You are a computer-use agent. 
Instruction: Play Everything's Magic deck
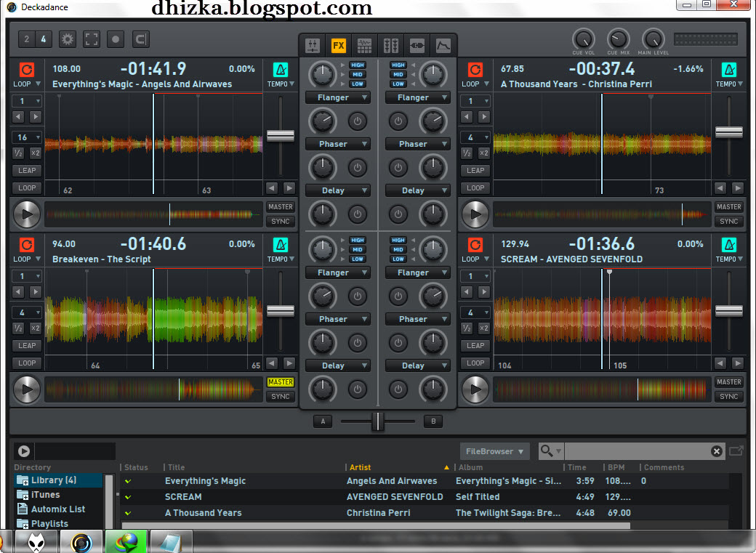pos(26,214)
